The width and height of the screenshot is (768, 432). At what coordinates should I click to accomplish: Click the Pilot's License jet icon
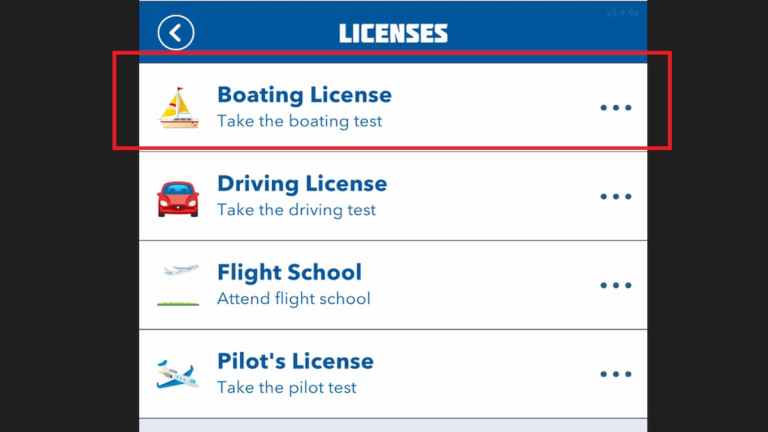(179, 374)
